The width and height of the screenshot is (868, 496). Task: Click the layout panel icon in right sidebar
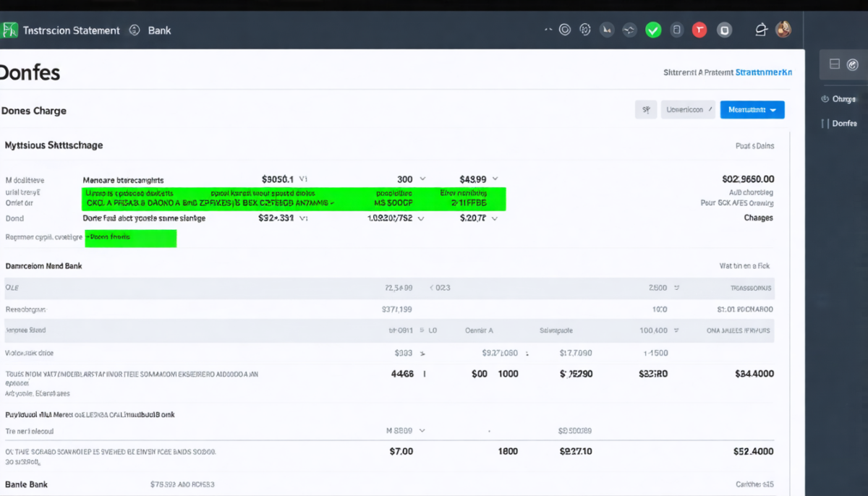pyautogui.click(x=834, y=64)
